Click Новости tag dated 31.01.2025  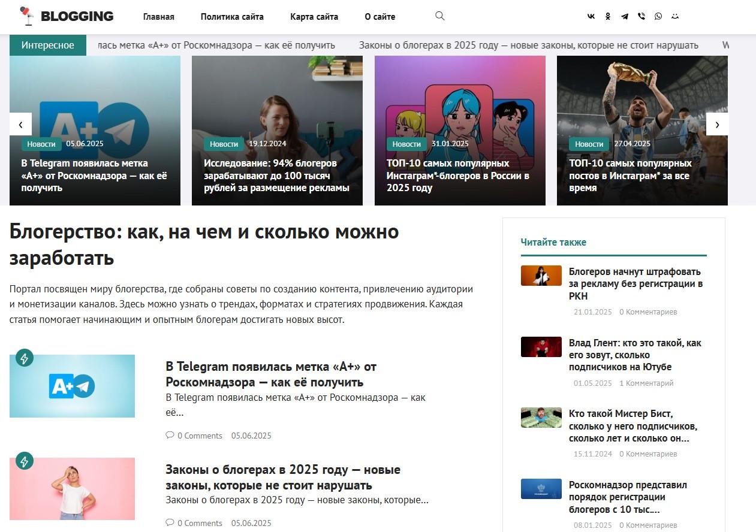click(x=406, y=144)
